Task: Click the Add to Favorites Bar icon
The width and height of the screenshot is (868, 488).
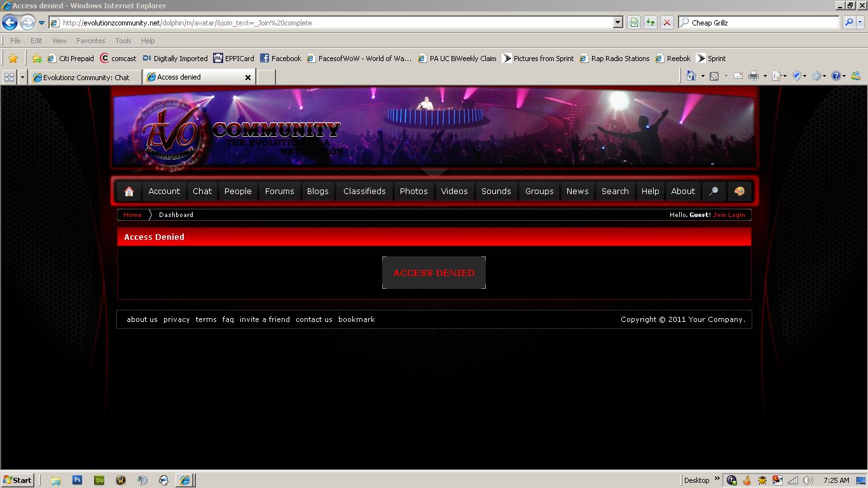Action: click(x=37, y=59)
